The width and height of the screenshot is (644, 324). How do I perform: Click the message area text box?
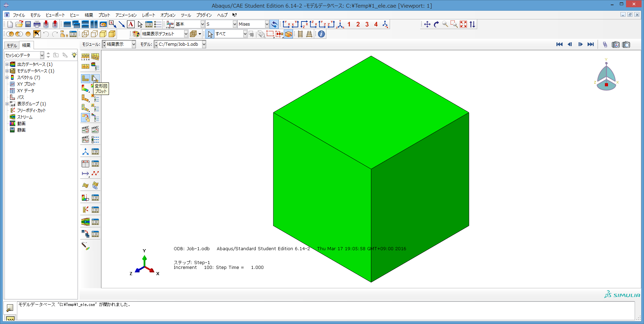click(326, 310)
